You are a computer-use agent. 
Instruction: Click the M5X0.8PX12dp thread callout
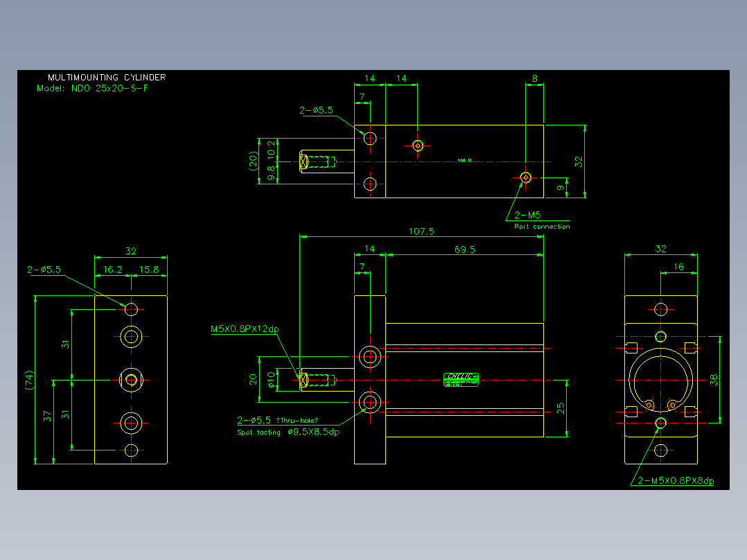[x=245, y=329]
